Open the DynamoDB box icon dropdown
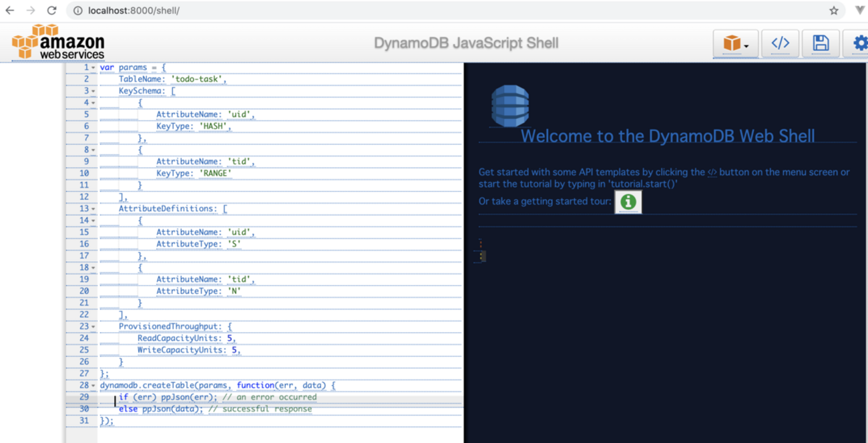The image size is (868, 443). (x=735, y=44)
